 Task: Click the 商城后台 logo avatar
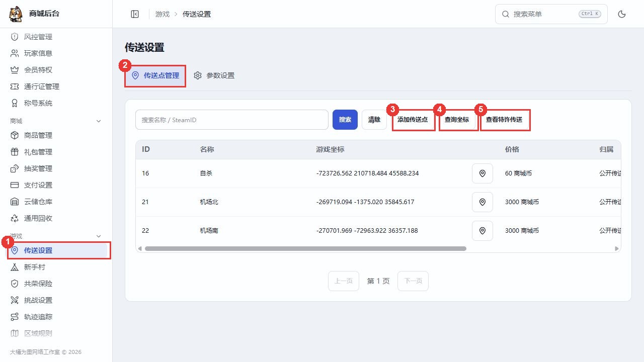(x=16, y=14)
